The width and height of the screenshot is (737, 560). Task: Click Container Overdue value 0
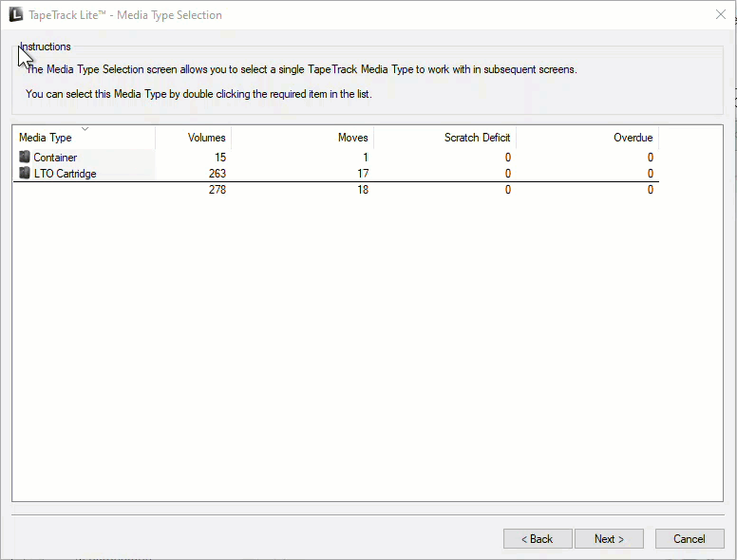[x=651, y=158]
